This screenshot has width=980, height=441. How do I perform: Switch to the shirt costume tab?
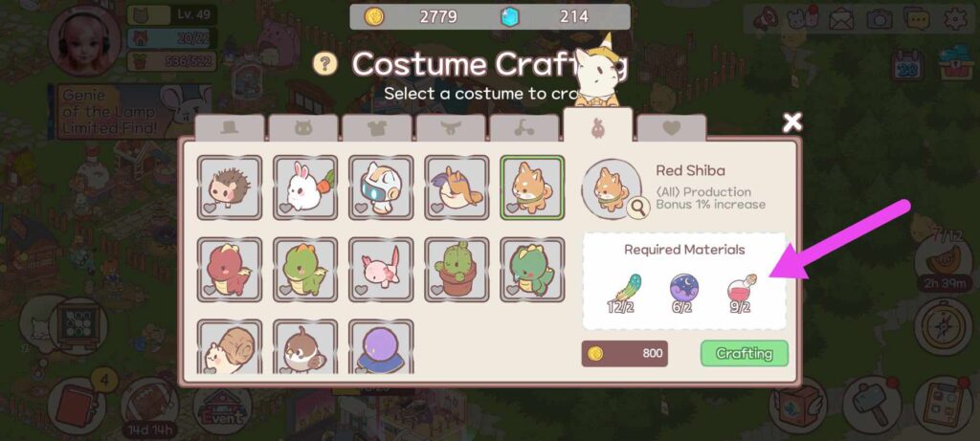tap(377, 127)
